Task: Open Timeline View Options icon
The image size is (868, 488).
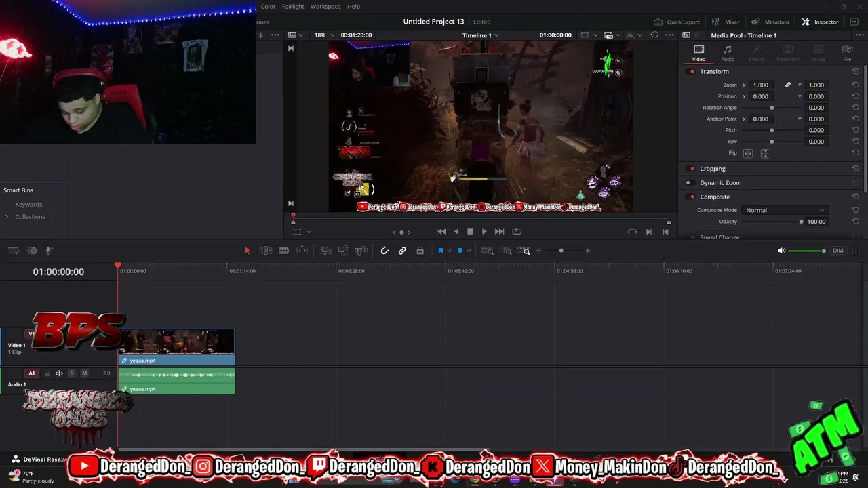Action: pyautogui.click(x=13, y=251)
